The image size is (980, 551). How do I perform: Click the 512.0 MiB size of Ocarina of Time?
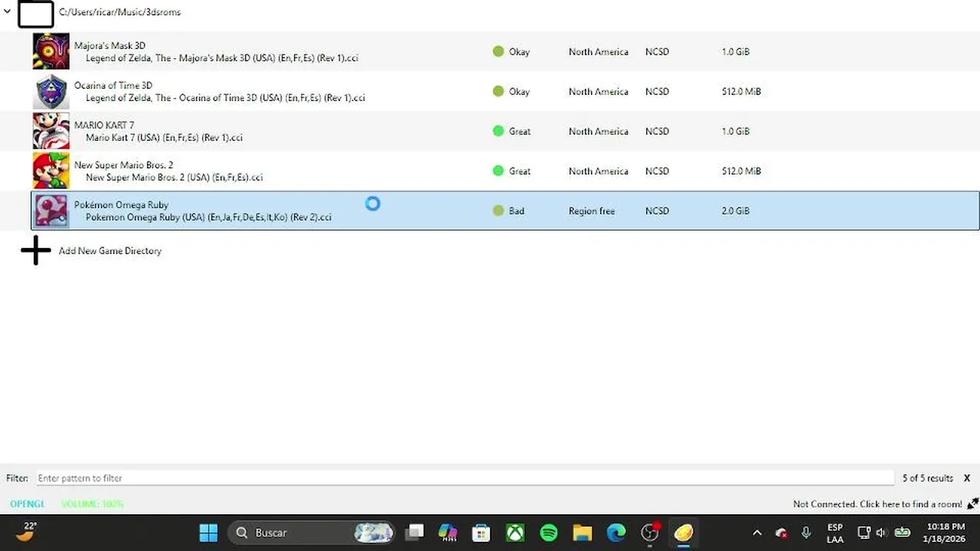click(741, 92)
